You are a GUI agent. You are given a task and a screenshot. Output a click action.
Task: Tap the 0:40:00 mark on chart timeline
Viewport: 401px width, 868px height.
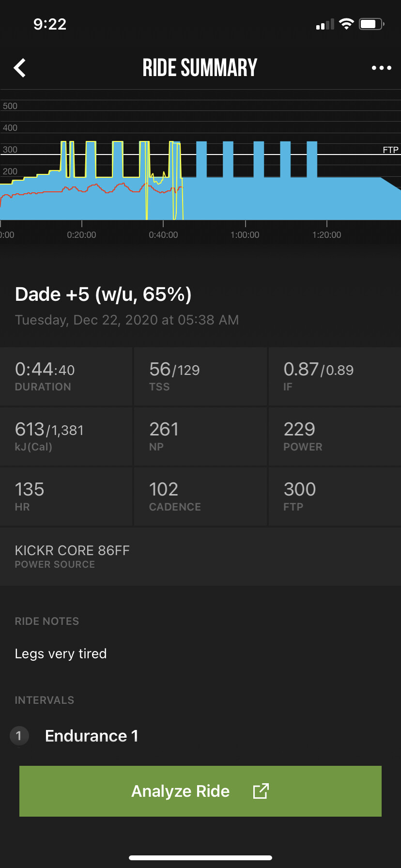163,235
